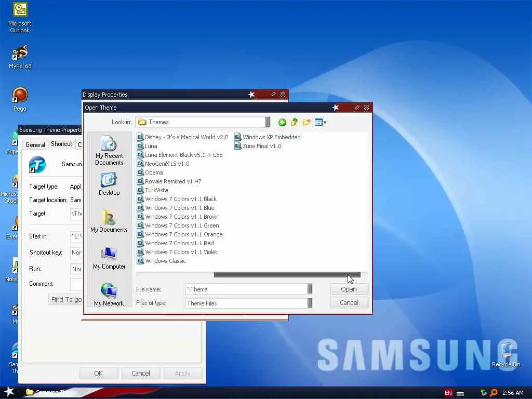Click the horizontal scrollbar thumb in file list
The height and width of the screenshot is (399, 532).
(287, 274)
